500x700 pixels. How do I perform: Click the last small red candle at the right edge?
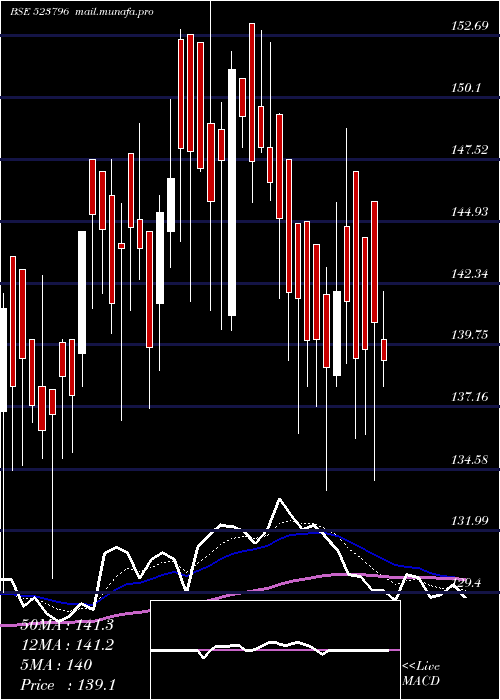coord(384,350)
